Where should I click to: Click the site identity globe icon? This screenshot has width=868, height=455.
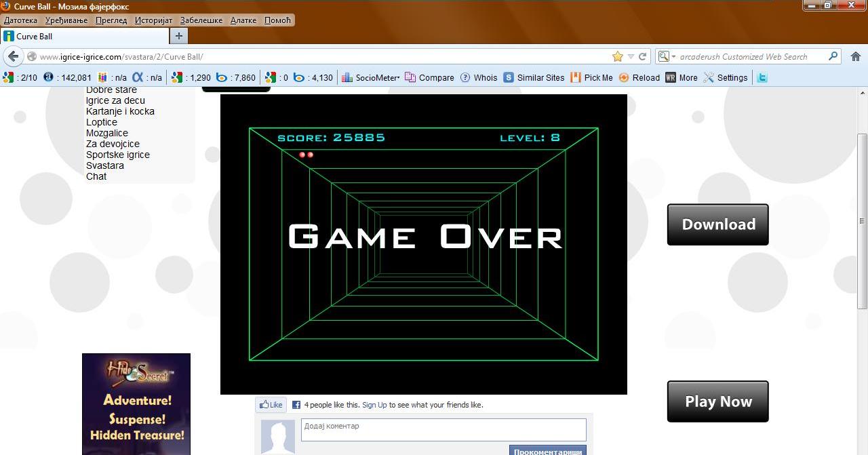pos(32,56)
